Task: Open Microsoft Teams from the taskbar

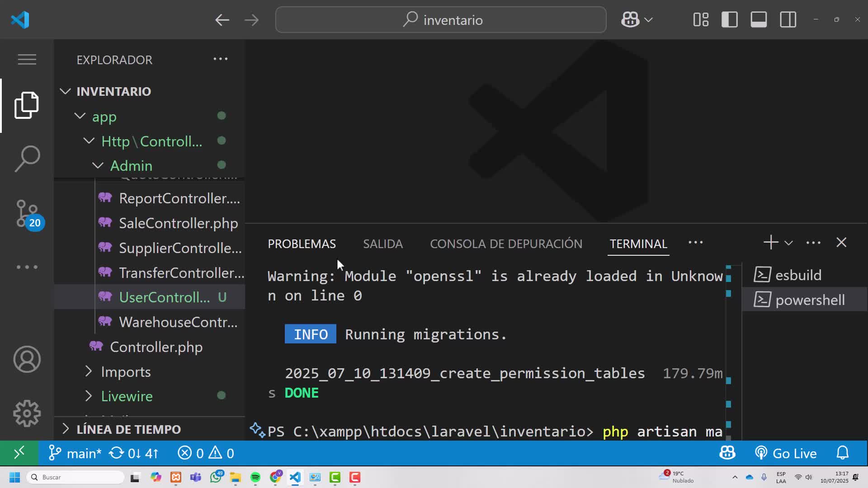Action: (196, 478)
